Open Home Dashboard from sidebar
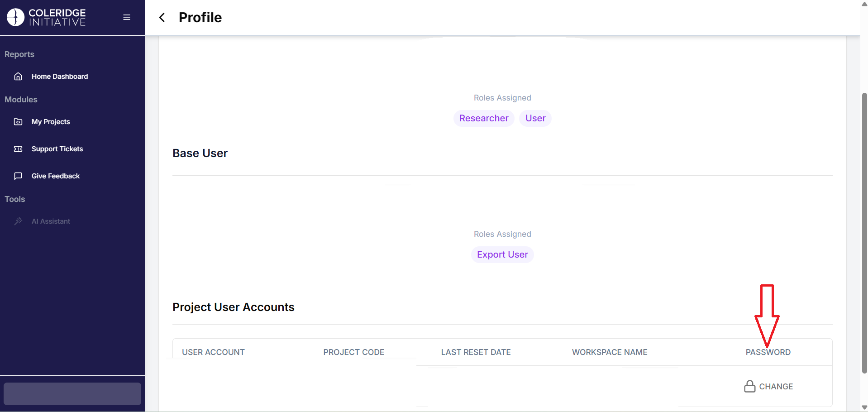This screenshot has width=868, height=412. click(60, 77)
